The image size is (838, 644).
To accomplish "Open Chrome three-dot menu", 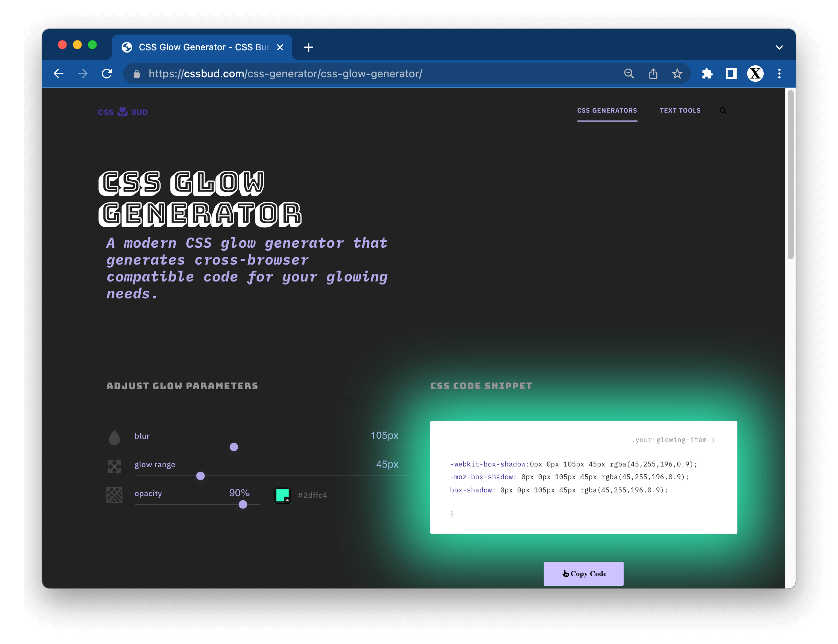I will point(779,74).
